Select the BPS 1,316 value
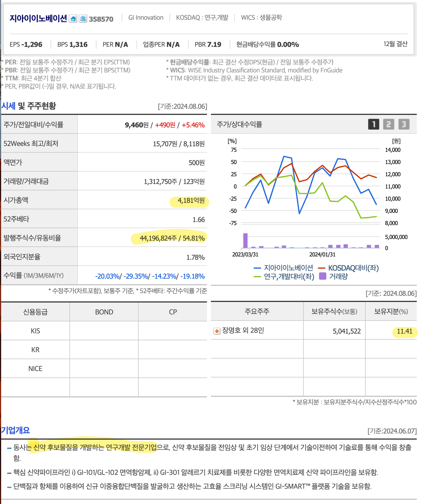Screen dimensions: 424x504 tap(73, 44)
